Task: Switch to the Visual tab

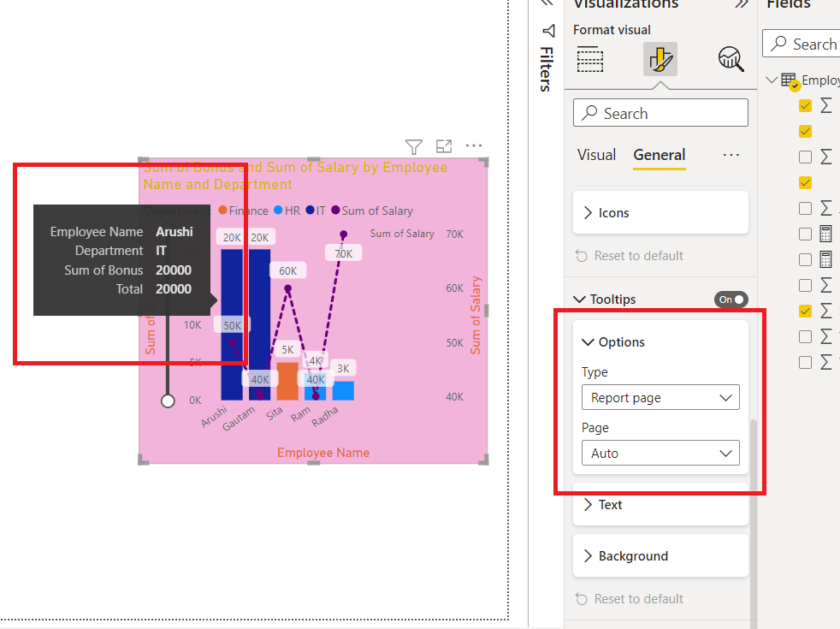Action: (596, 155)
